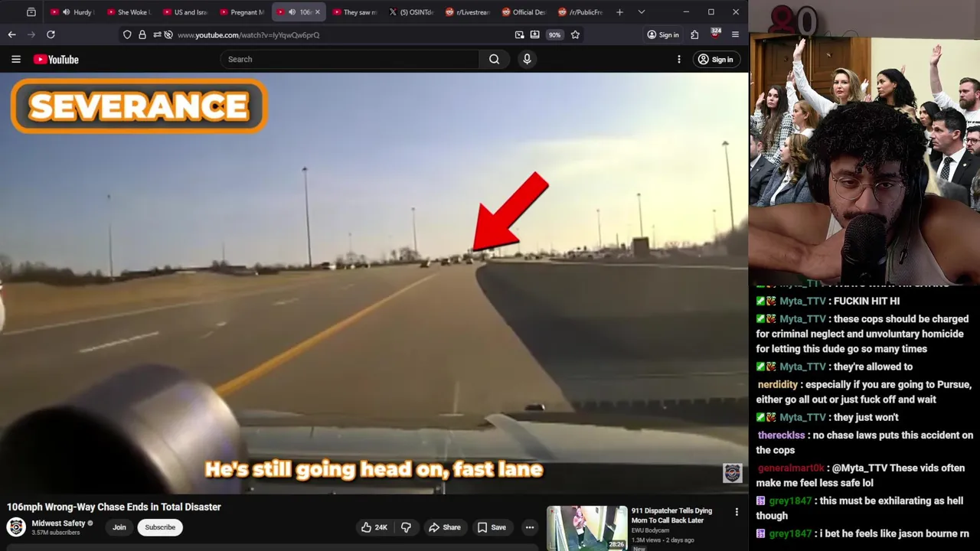The height and width of the screenshot is (551, 980).
Task: Close the active '106r' tab
Action: tap(317, 12)
